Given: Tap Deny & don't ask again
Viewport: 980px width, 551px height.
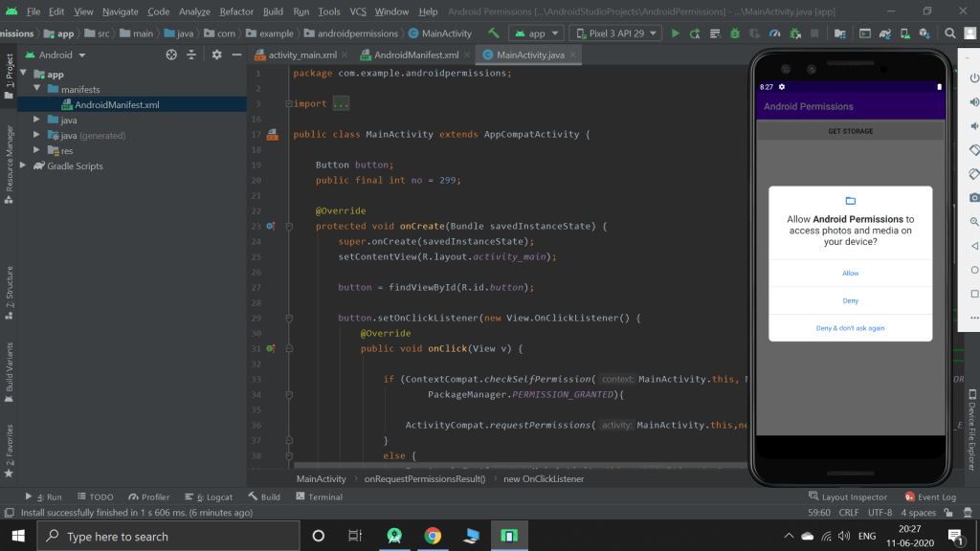Looking at the screenshot, I should pos(850,328).
